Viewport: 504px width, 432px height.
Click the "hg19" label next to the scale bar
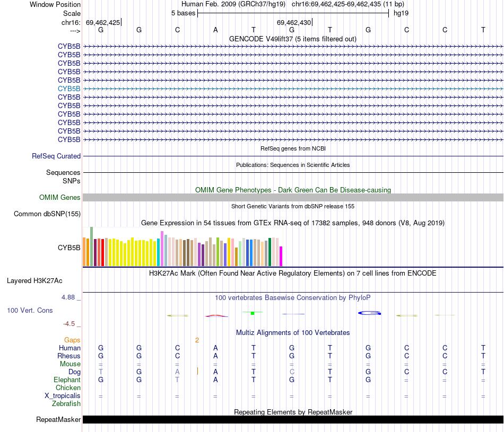(401, 13)
